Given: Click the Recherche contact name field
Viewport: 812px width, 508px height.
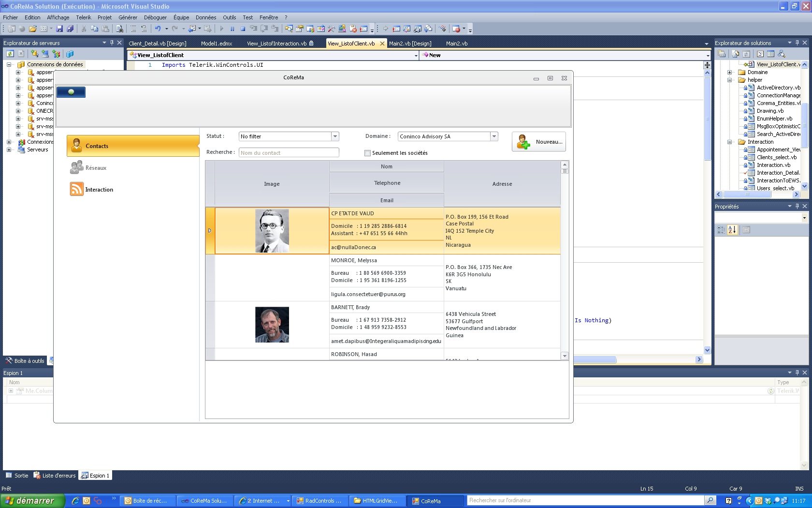Looking at the screenshot, I should (x=289, y=153).
